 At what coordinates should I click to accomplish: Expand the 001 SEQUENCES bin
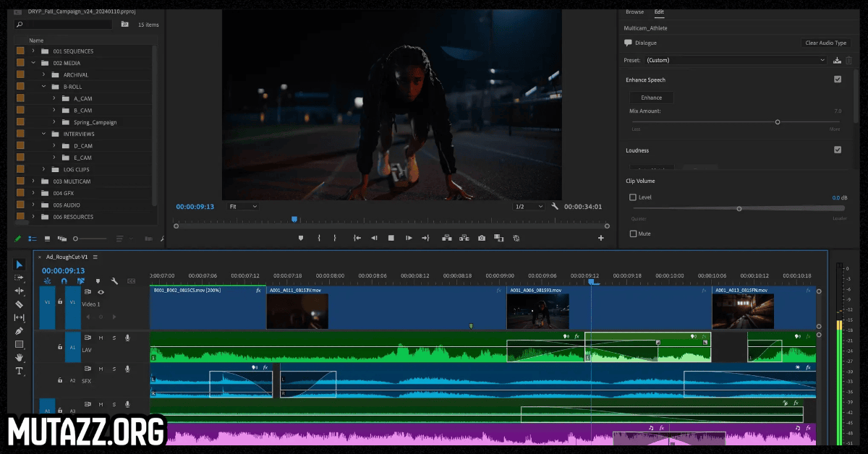click(33, 51)
